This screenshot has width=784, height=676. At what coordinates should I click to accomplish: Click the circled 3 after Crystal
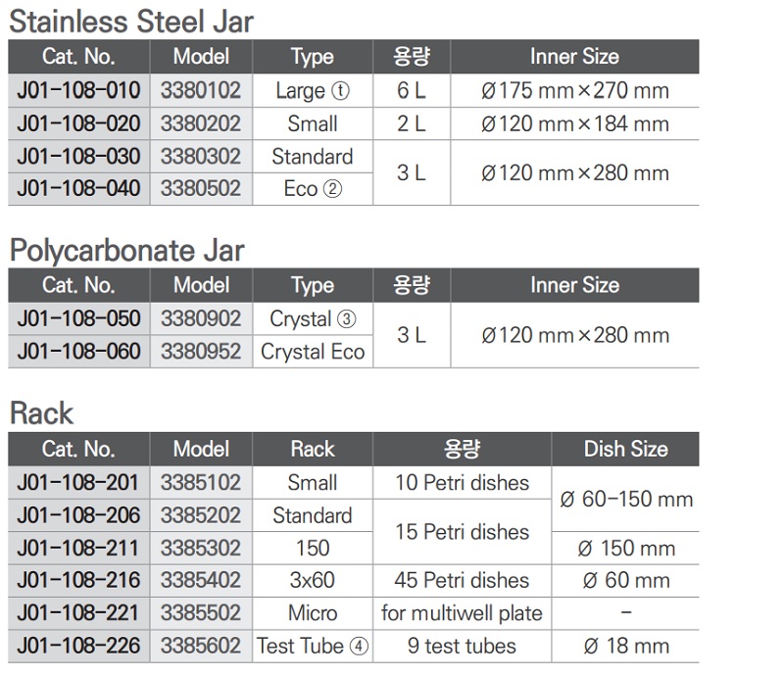(x=346, y=319)
